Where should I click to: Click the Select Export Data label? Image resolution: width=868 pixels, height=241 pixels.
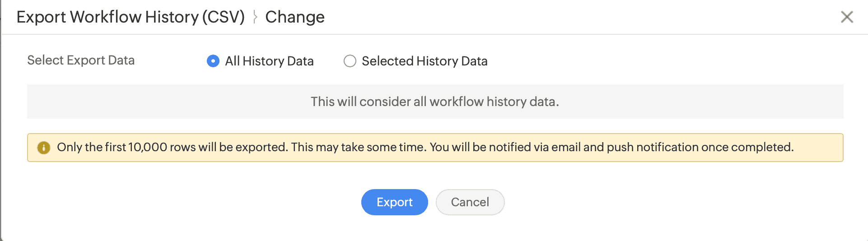tap(81, 60)
